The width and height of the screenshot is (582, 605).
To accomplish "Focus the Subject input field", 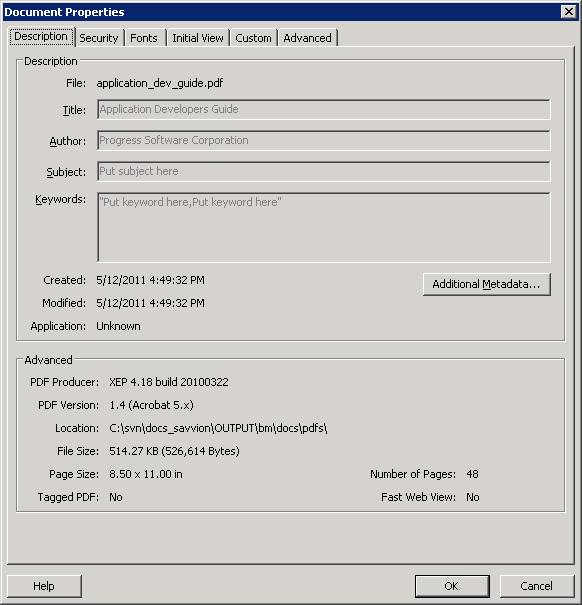I will [x=323, y=171].
